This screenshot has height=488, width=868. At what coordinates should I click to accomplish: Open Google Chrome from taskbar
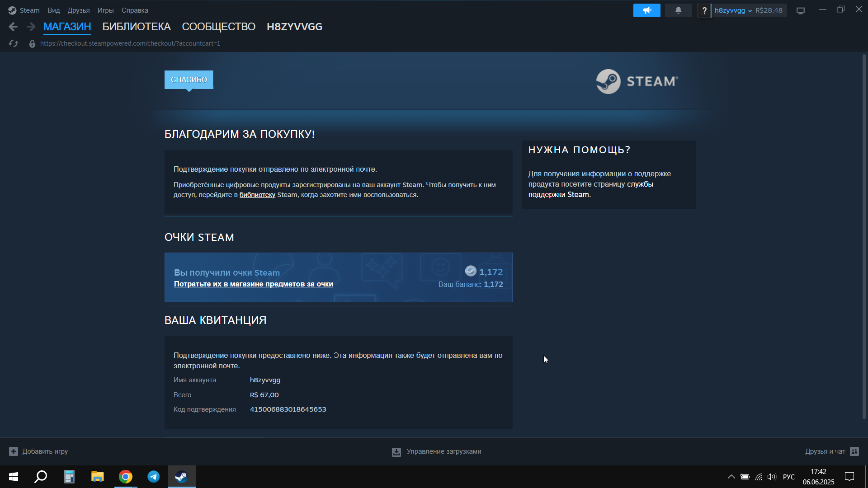tap(126, 477)
